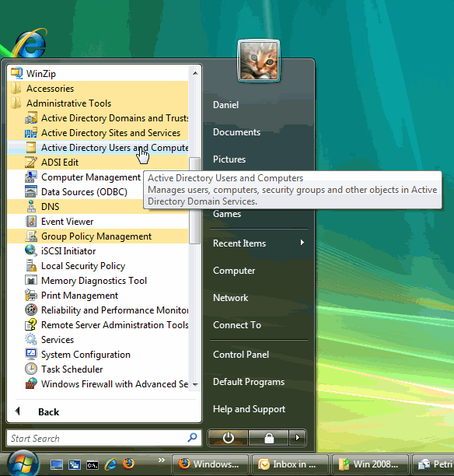454x476 pixels.
Task: Expand the Recent Items submenu arrow
Action: (x=302, y=243)
